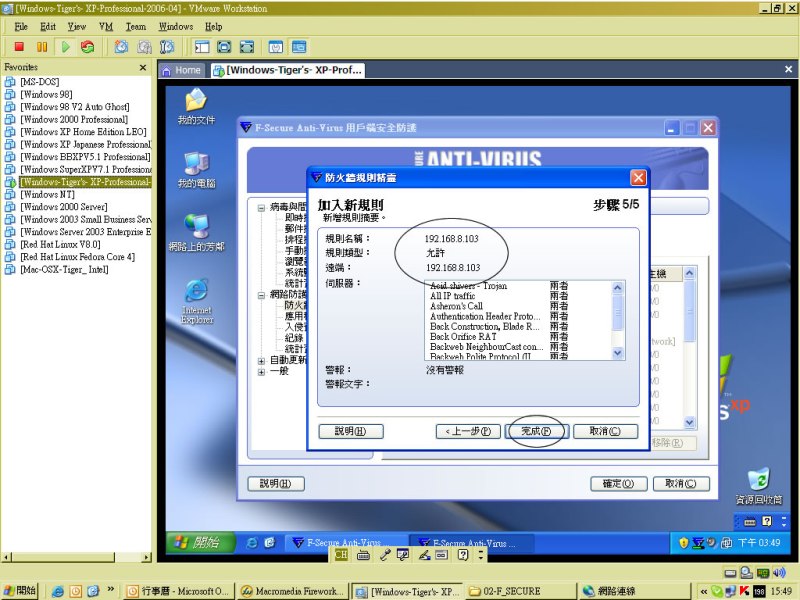This screenshot has height=600, width=800.
Task: Click 上一步(P) to go back a step
Action: (x=468, y=431)
